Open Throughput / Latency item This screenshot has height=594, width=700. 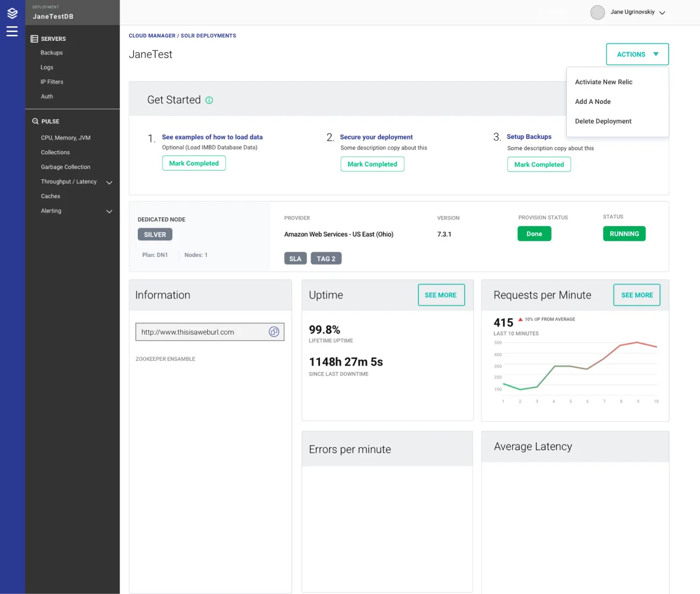coord(69,181)
